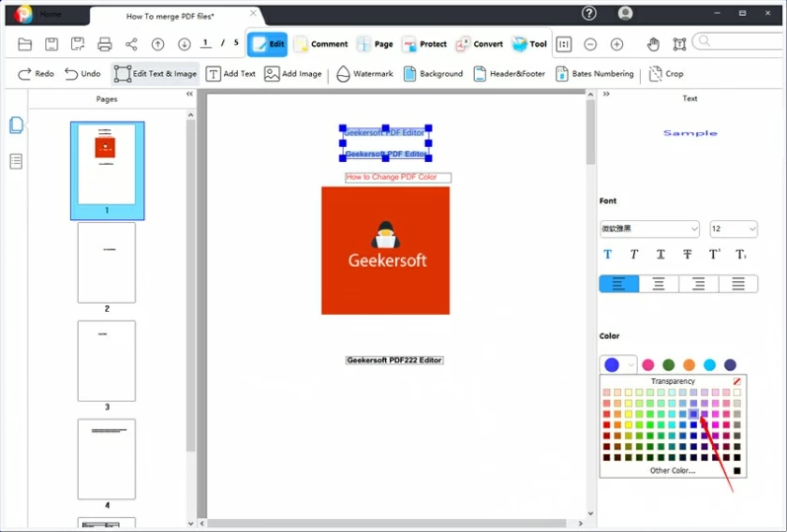Open the user account icon

pos(625,13)
